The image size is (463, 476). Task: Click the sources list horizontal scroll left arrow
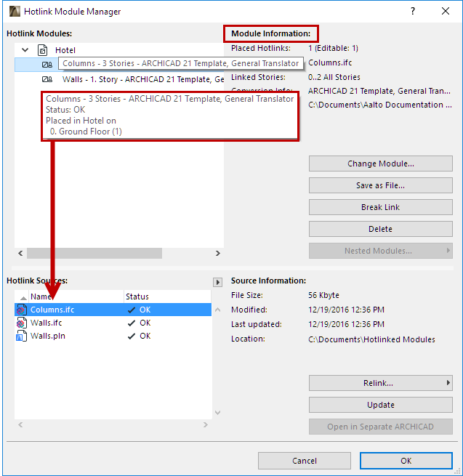(20, 424)
